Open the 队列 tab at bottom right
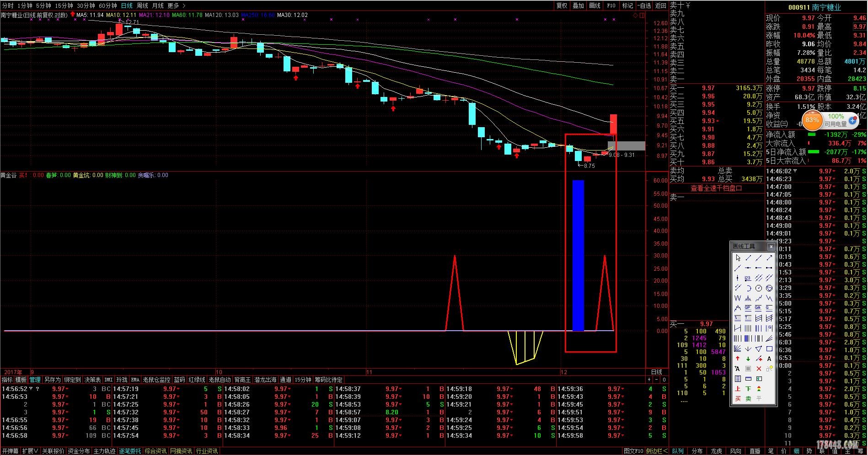Image resolution: width=868 pixels, height=456 pixels. (678, 451)
